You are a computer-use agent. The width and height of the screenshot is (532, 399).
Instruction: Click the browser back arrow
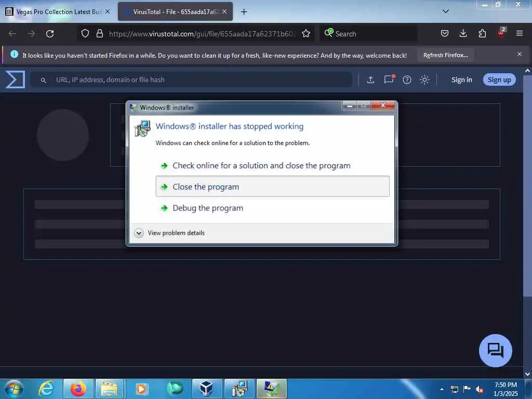click(12, 34)
